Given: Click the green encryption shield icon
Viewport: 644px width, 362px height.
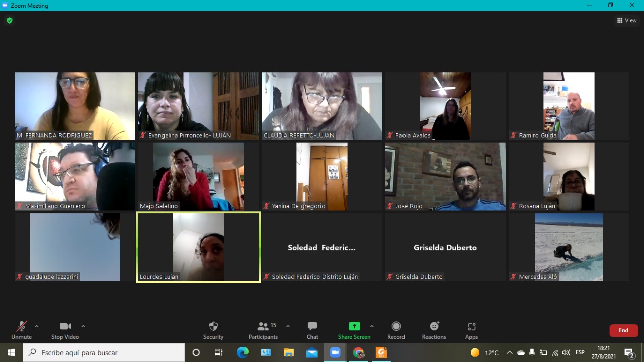Looking at the screenshot, I should (9, 21).
